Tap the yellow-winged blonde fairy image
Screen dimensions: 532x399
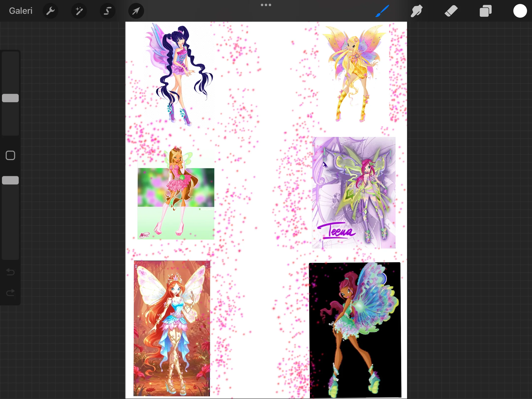coord(354,73)
